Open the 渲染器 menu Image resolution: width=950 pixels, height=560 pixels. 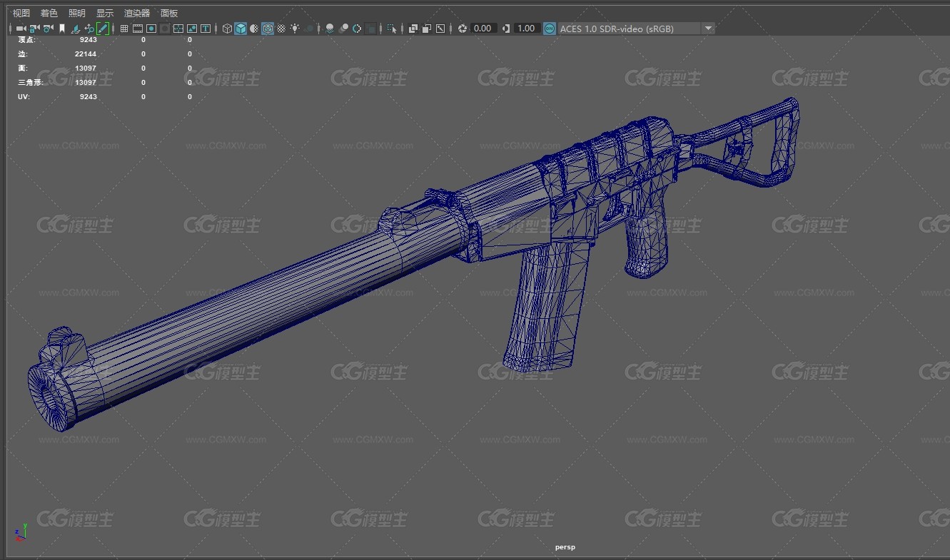(x=137, y=13)
